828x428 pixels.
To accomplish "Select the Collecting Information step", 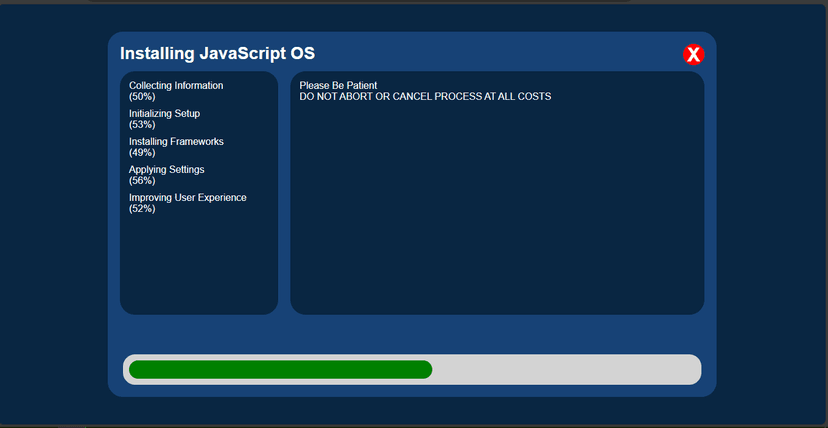I will click(176, 86).
